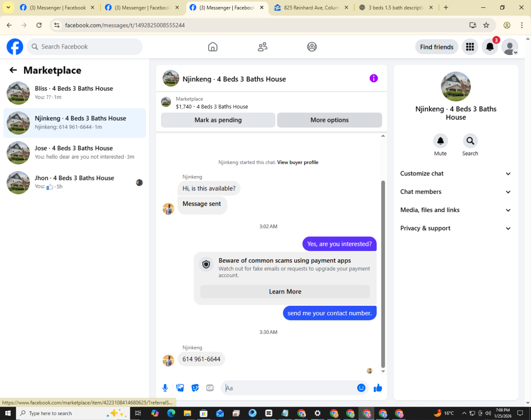Open the browser three-dot menu
Viewport: 531px width, 420px height.
[x=522, y=25]
